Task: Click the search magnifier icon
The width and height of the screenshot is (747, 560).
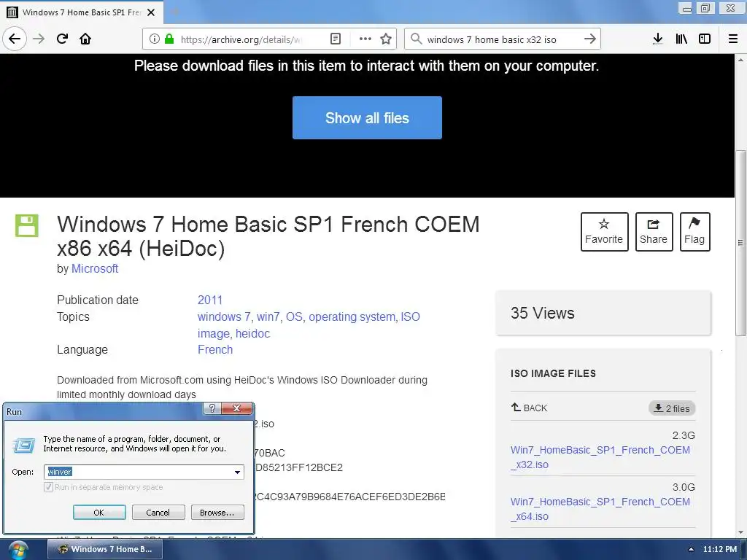Action: coord(416,39)
